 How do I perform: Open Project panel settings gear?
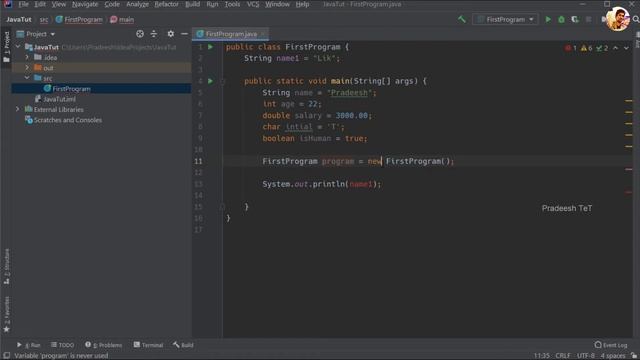point(171,34)
